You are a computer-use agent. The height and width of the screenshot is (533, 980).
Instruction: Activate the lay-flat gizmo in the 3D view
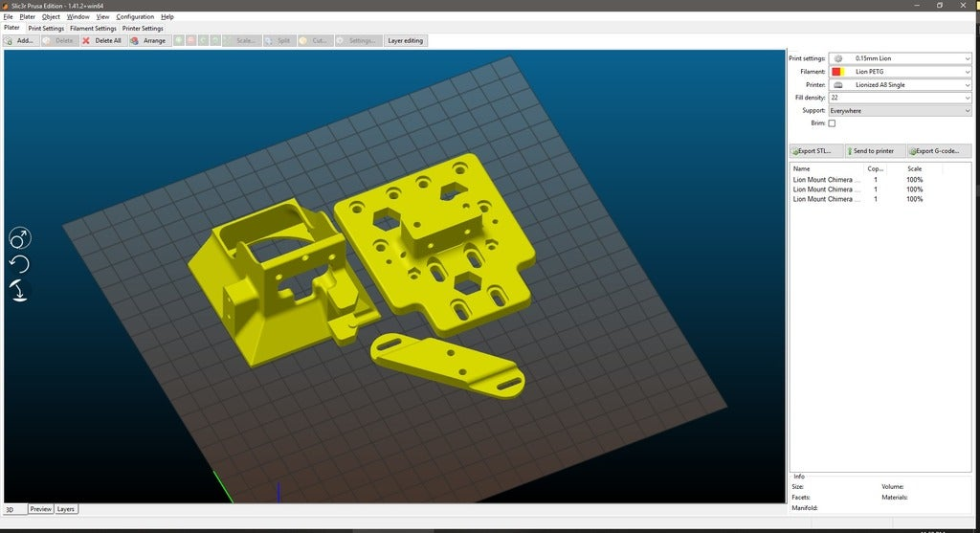19,291
